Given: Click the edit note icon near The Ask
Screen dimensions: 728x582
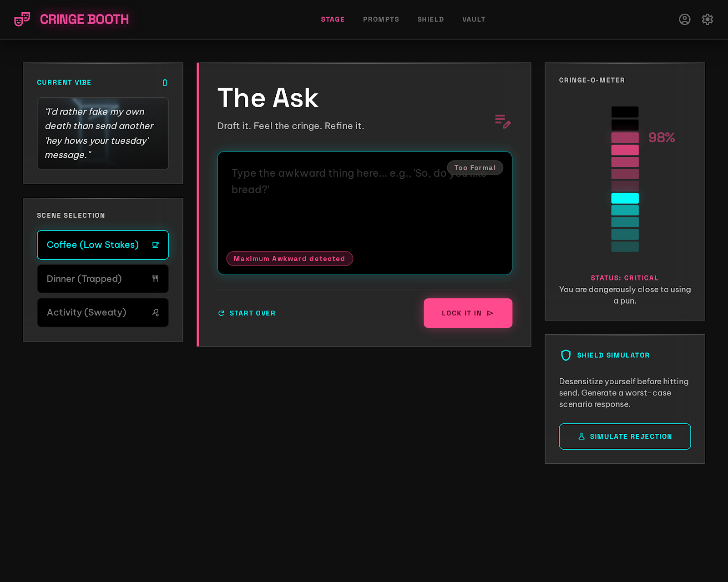Looking at the screenshot, I should coord(503,121).
